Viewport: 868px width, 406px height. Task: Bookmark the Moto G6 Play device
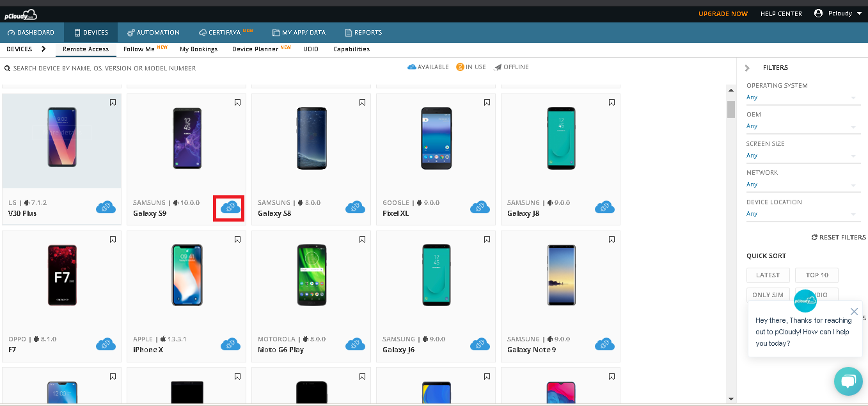pos(362,240)
